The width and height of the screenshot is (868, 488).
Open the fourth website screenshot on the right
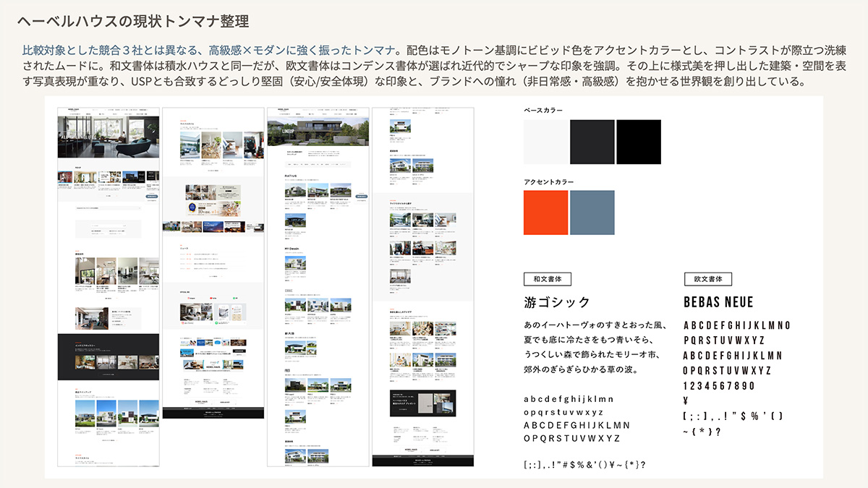click(x=422, y=287)
